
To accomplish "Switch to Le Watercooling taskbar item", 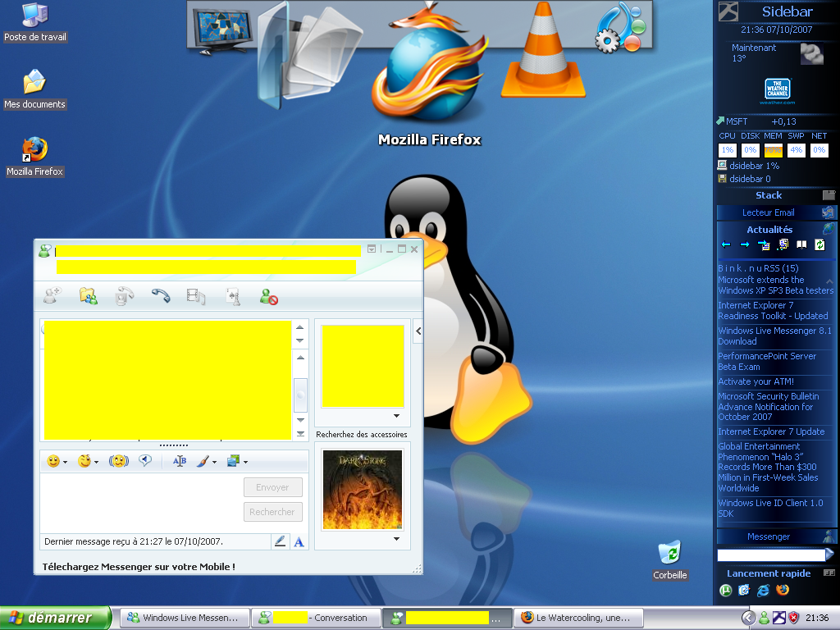I will (577, 618).
